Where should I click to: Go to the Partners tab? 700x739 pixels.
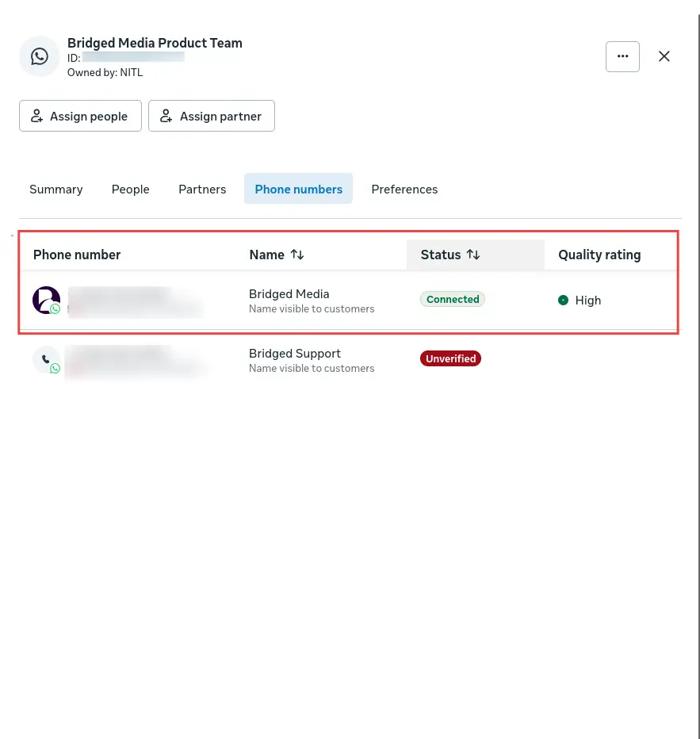tap(202, 189)
